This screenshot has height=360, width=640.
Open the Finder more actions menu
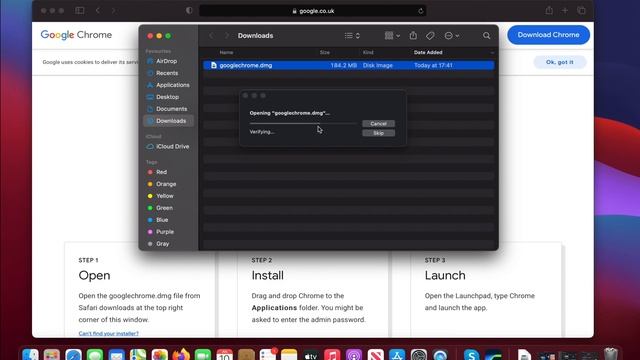point(451,36)
